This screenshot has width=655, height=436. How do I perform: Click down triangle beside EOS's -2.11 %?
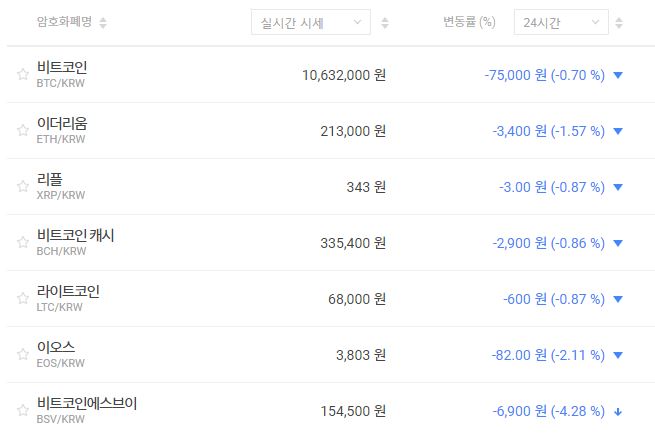coord(618,355)
